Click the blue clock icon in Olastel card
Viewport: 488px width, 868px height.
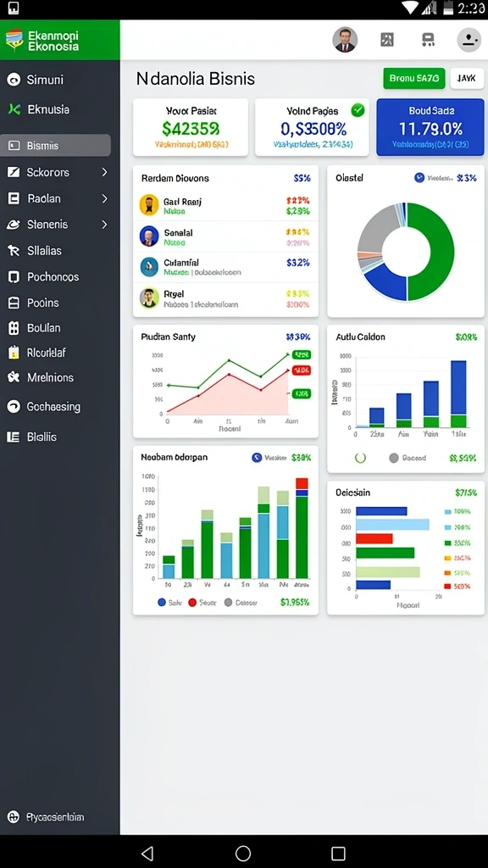tap(419, 178)
